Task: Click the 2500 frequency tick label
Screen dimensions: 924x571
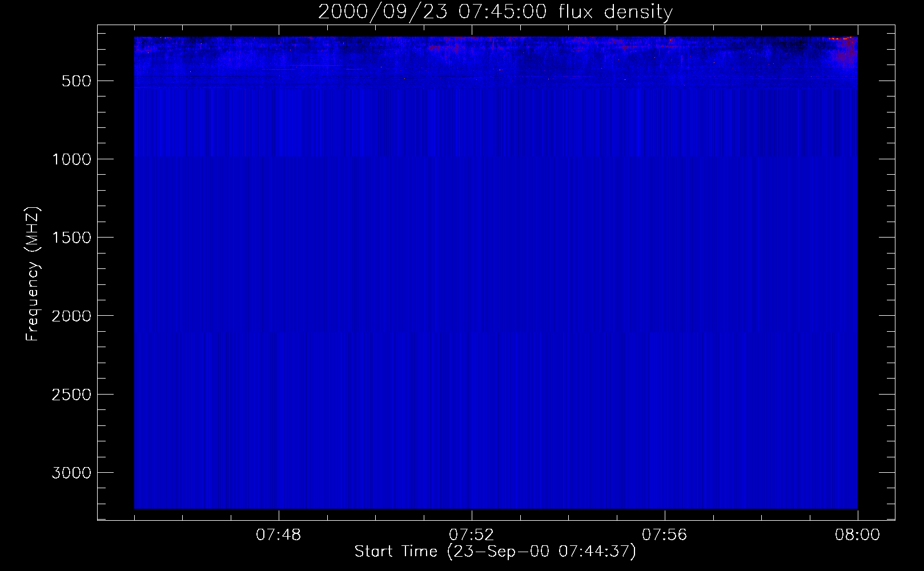Action: tap(71, 395)
